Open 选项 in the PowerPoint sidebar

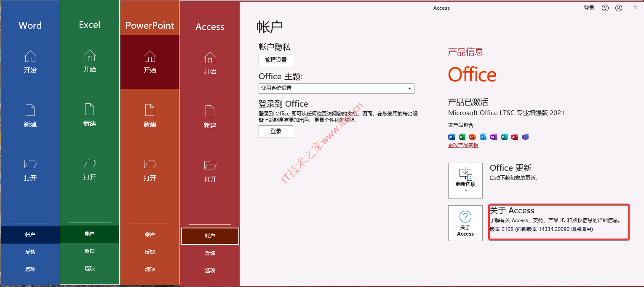[150, 269]
